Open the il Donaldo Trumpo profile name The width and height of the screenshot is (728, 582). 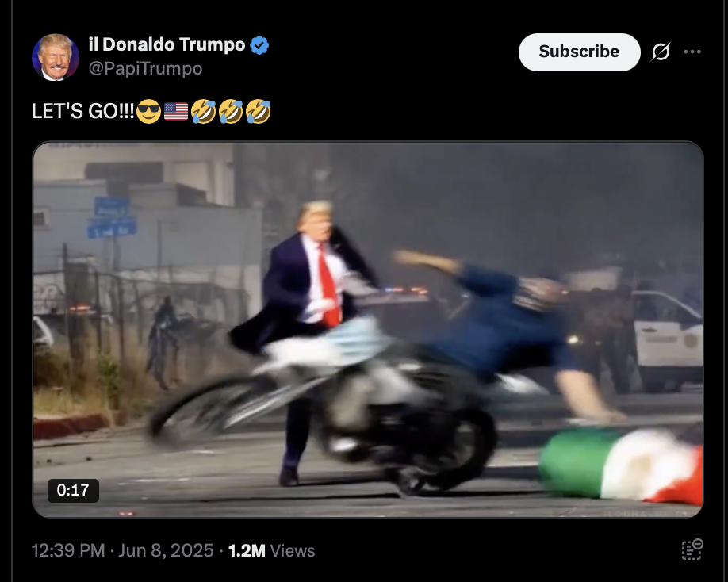[x=167, y=44]
